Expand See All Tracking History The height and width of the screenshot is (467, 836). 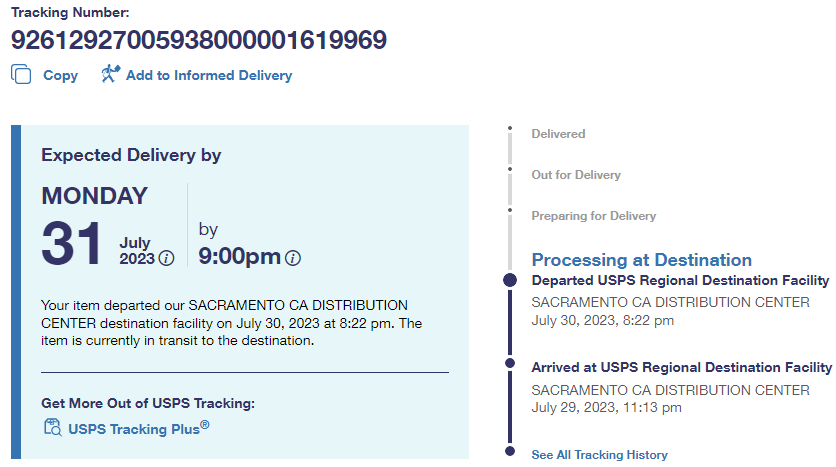[599, 455]
